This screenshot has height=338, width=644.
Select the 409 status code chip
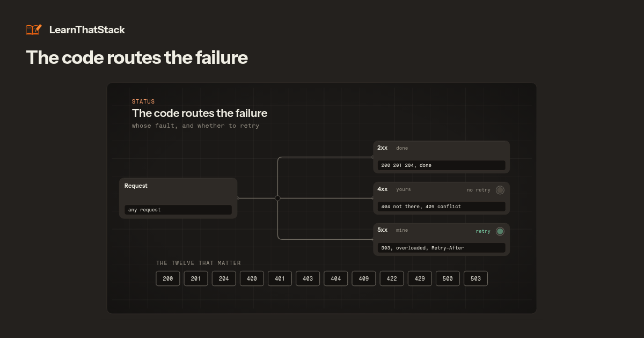[x=364, y=278]
